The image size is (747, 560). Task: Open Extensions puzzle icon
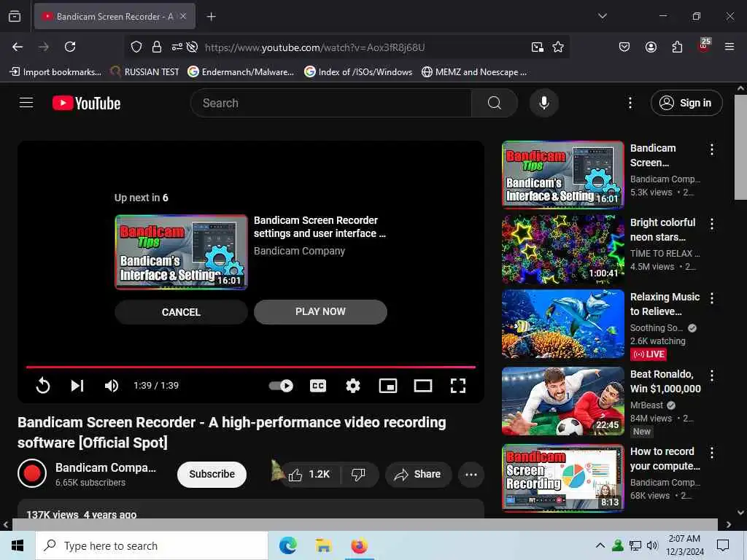[x=677, y=47]
